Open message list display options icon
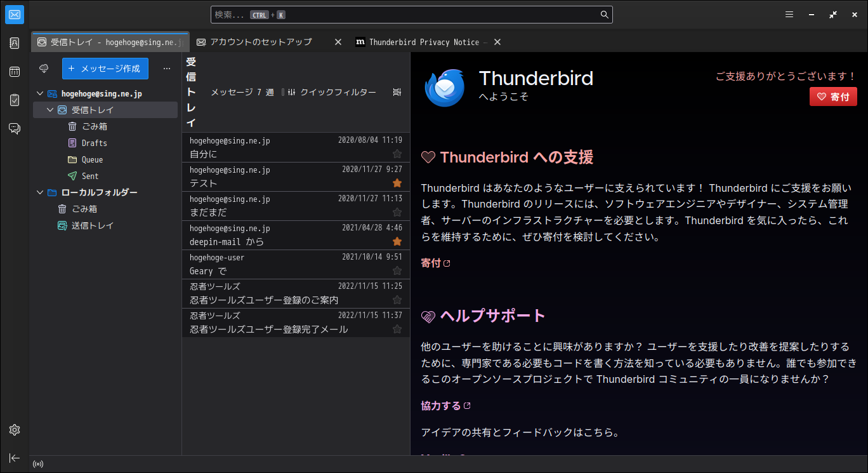Viewport: 868px width, 473px height. [x=397, y=93]
